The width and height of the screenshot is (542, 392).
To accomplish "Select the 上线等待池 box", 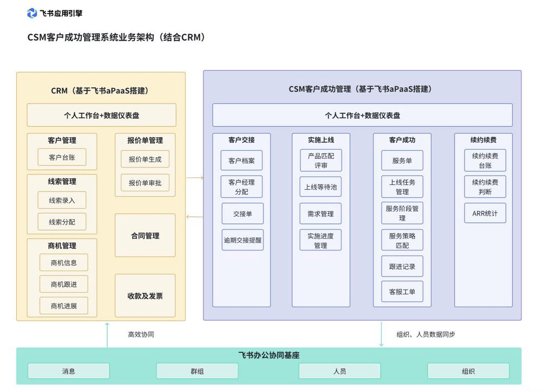I will [320, 187].
